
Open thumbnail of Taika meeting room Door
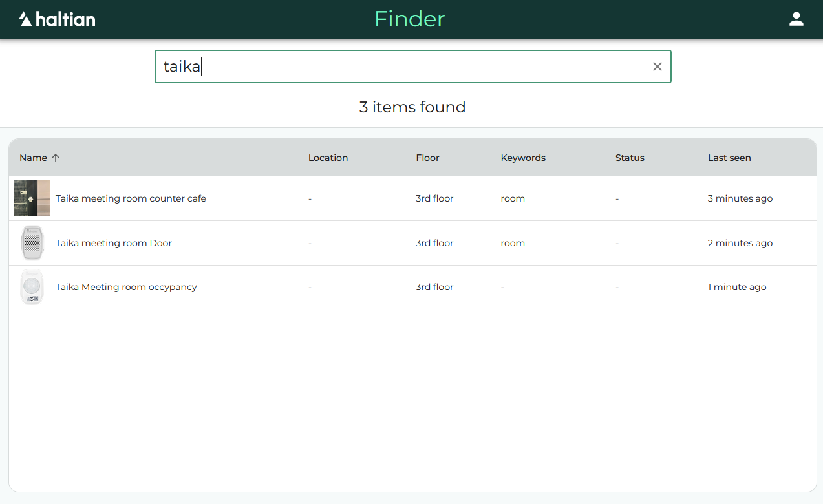[32, 243]
